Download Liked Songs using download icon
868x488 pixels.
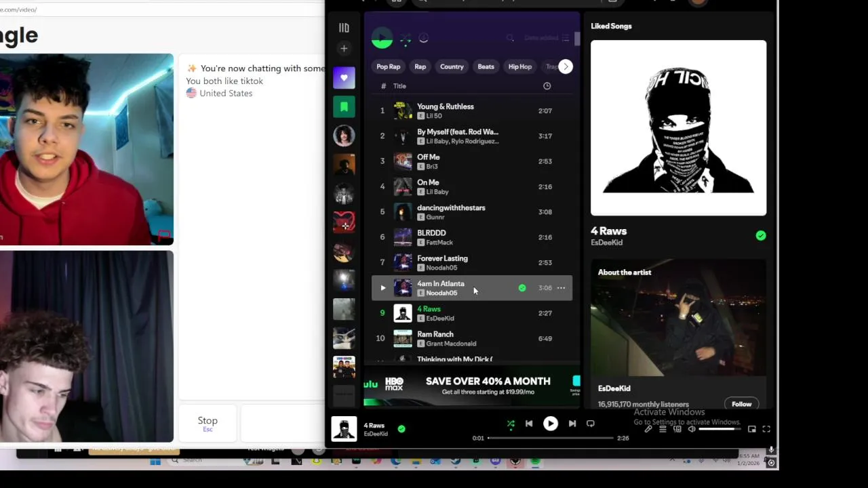[x=424, y=38]
